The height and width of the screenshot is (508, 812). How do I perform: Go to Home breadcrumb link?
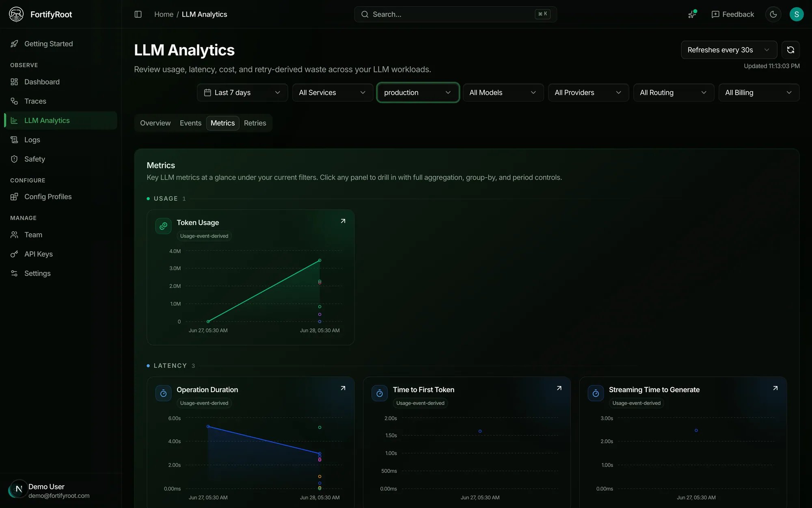tap(164, 14)
